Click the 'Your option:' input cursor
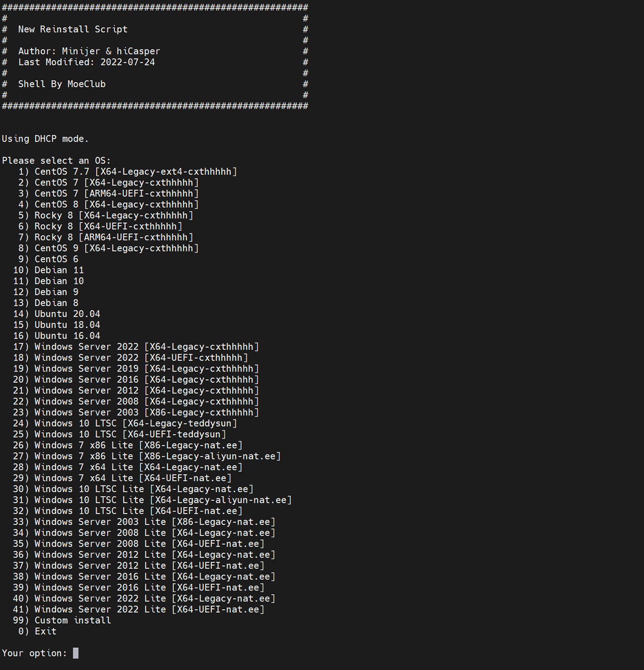 point(75,653)
